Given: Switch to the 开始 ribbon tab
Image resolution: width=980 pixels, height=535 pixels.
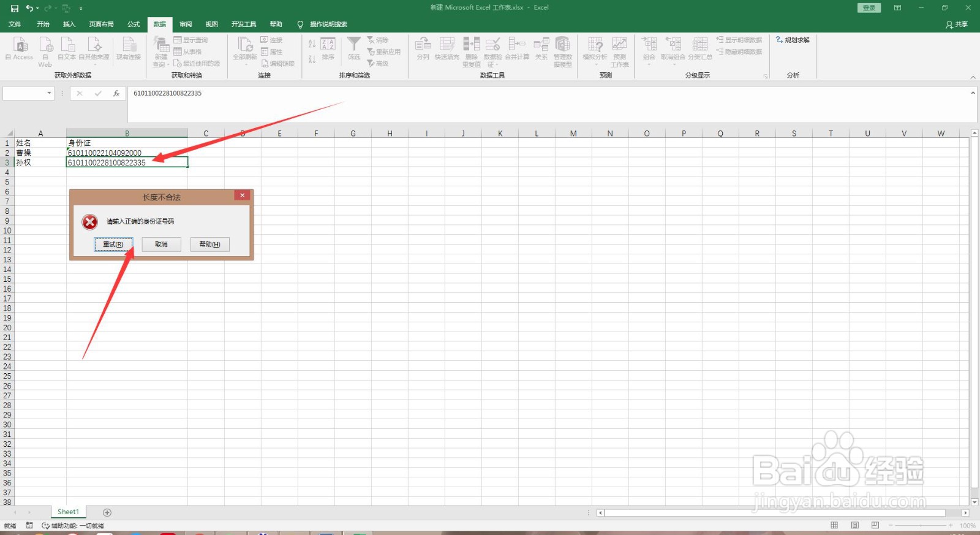Looking at the screenshot, I should [43, 25].
